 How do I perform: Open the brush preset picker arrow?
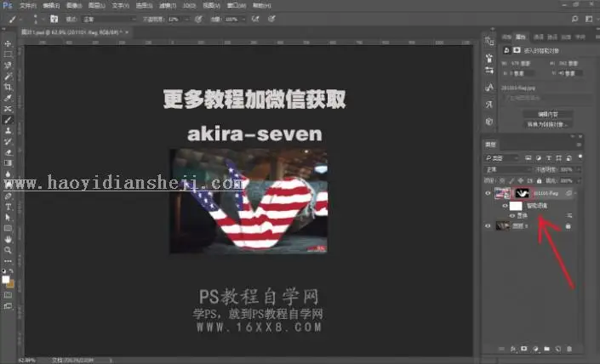[43, 19]
